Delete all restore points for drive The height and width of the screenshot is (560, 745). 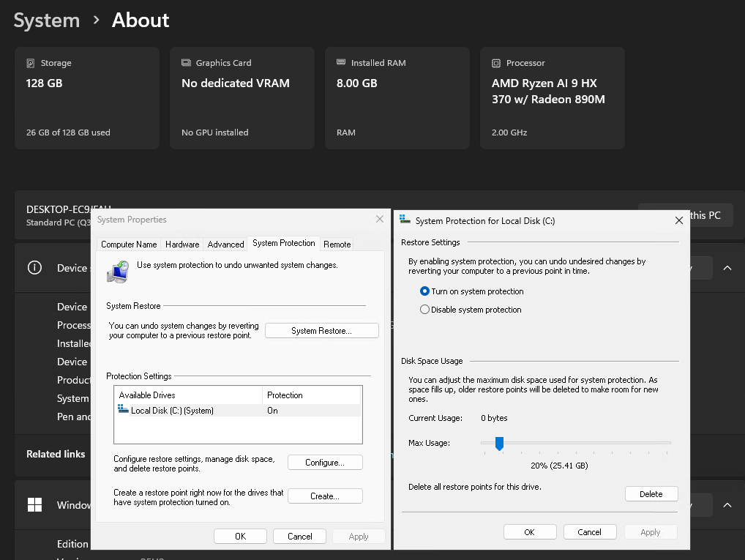651,494
